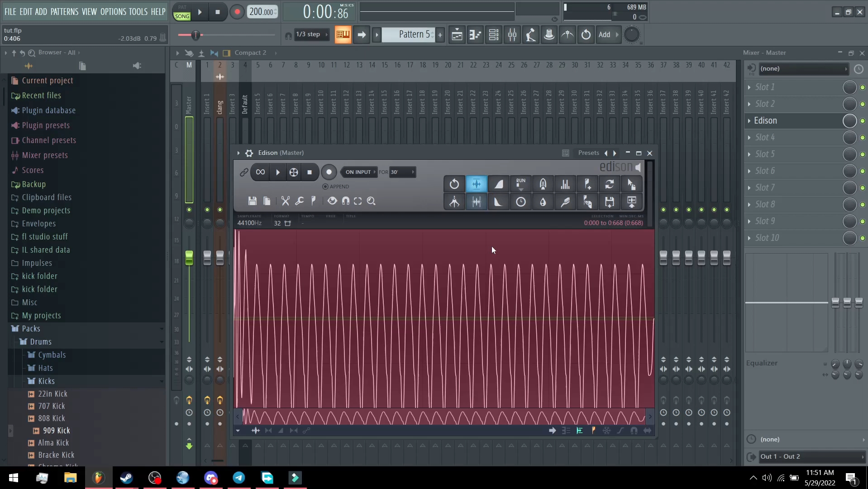Select the 909 Kick sample
Screen dimensions: 868x489
click(57, 431)
